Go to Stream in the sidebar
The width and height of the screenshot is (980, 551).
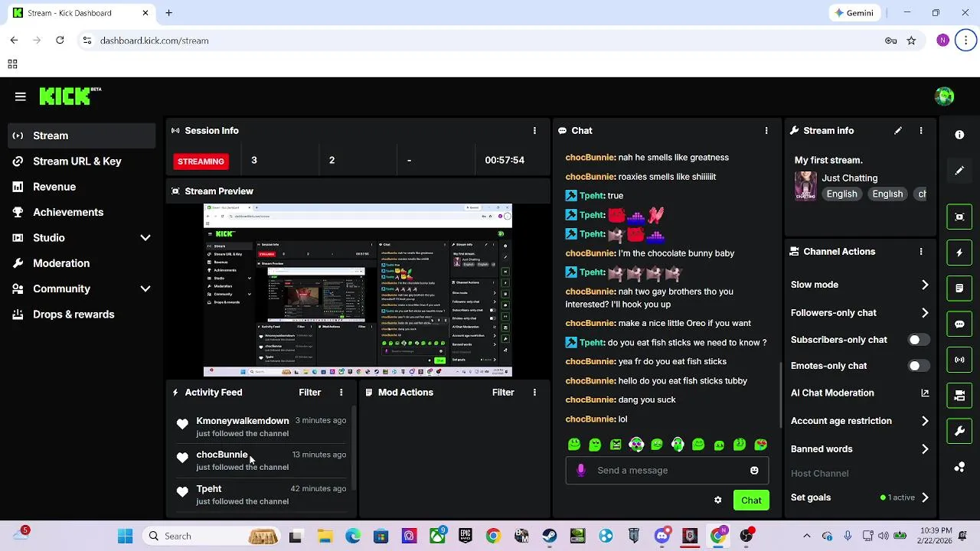coord(82,136)
